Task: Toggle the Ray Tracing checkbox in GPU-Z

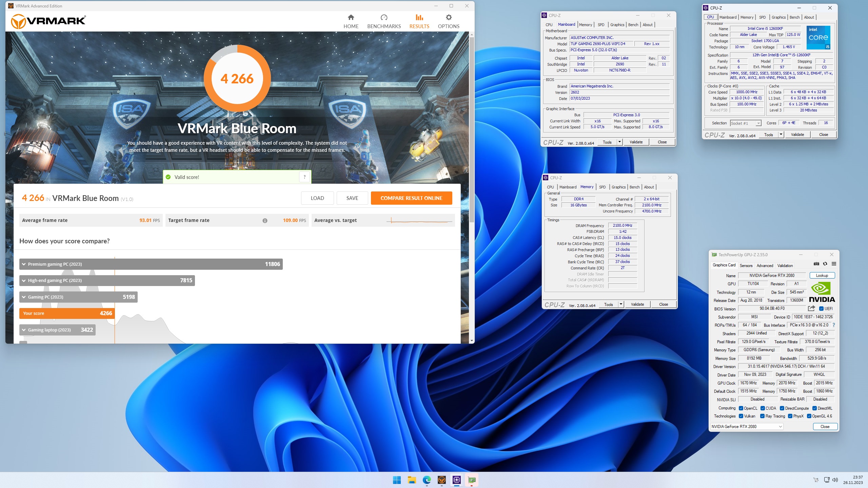Action: click(762, 416)
